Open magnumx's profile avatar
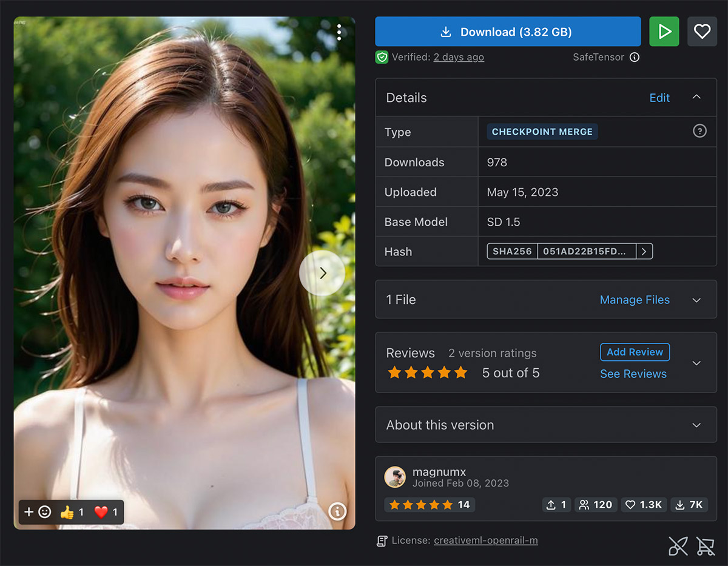The width and height of the screenshot is (728, 566). click(x=395, y=477)
